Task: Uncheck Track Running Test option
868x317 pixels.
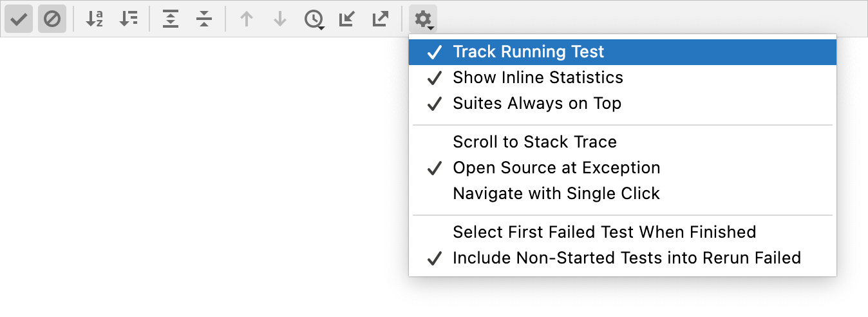Action: [x=623, y=52]
